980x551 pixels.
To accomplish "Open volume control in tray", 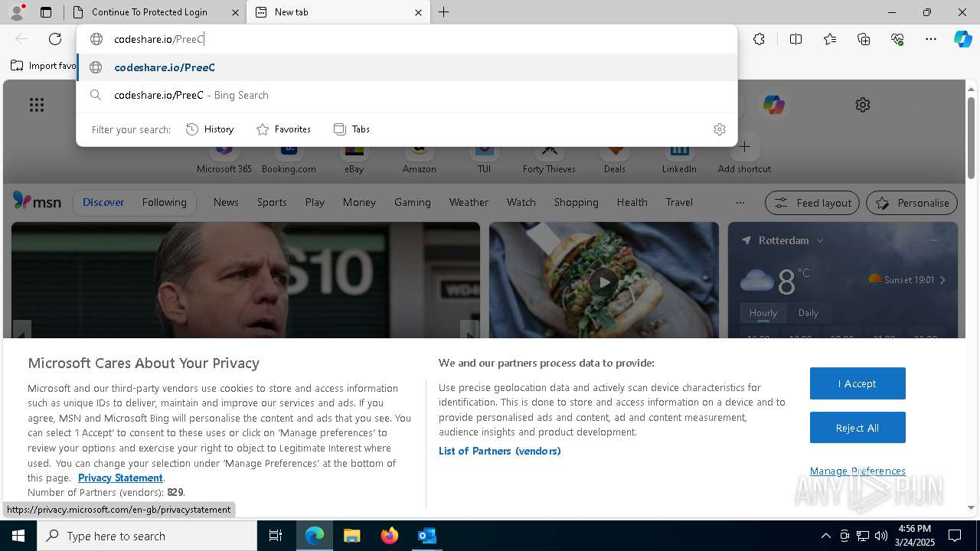I will coord(881,536).
